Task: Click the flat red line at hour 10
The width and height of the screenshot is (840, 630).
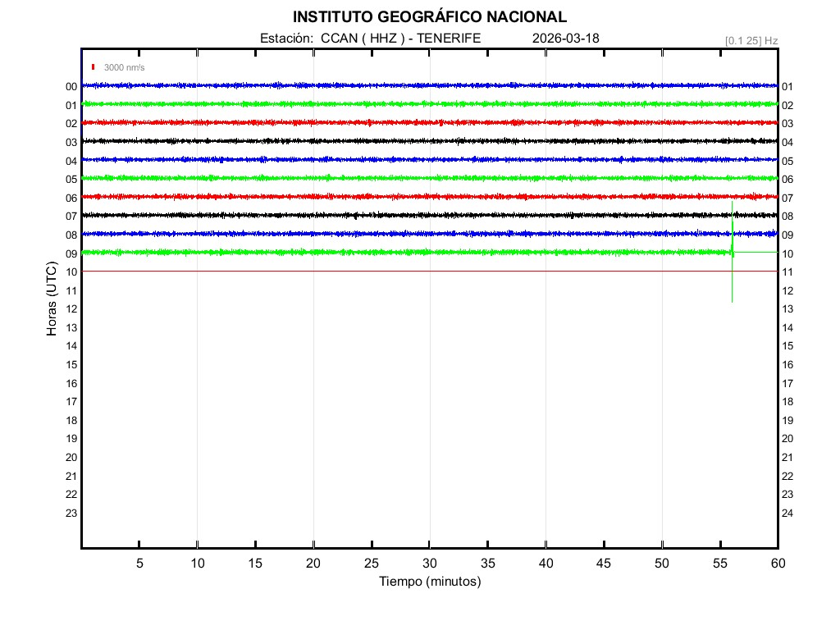Action: point(410,271)
